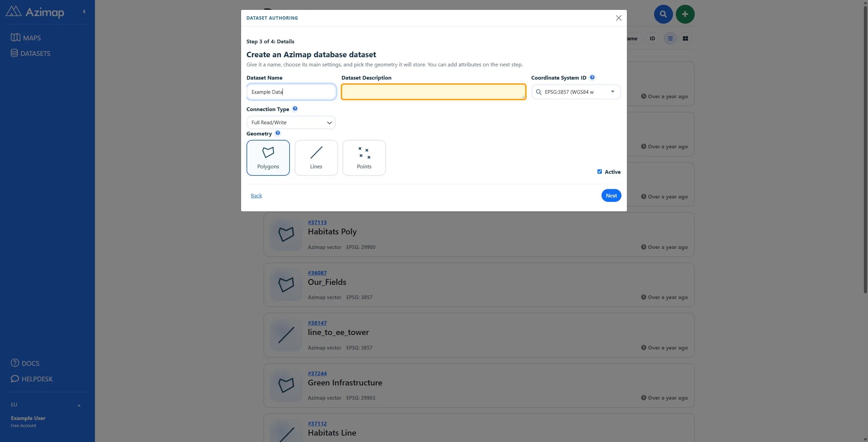Open the Docs page
Viewport: 868px width, 442px height.
tap(25, 363)
